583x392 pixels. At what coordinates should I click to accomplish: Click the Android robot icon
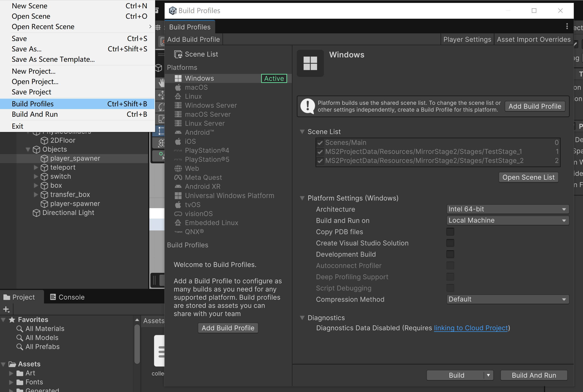point(178,132)
